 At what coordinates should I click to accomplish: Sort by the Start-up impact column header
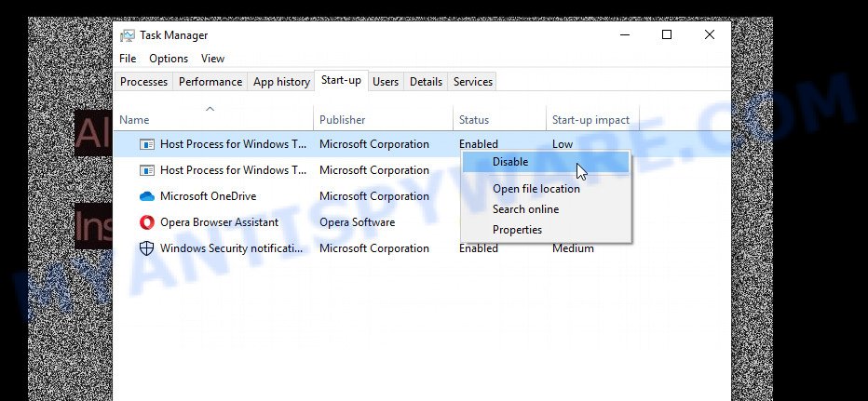(592, 120)
